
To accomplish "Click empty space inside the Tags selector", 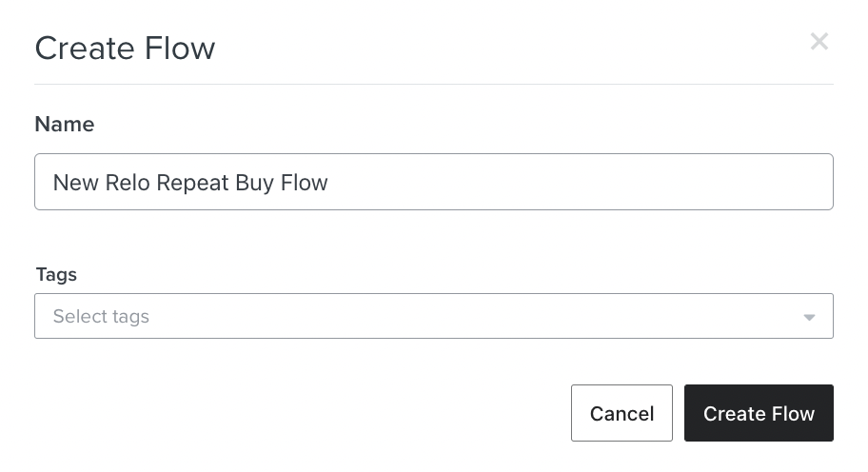I will coord(476,317).
